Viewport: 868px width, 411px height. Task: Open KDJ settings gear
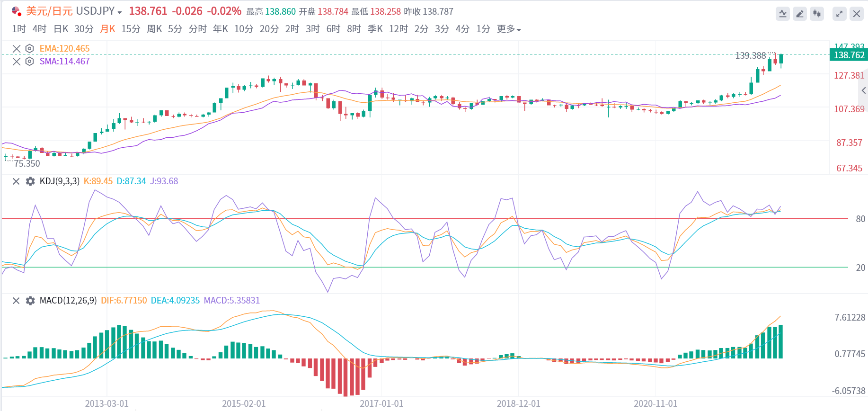tap(30, 181)
